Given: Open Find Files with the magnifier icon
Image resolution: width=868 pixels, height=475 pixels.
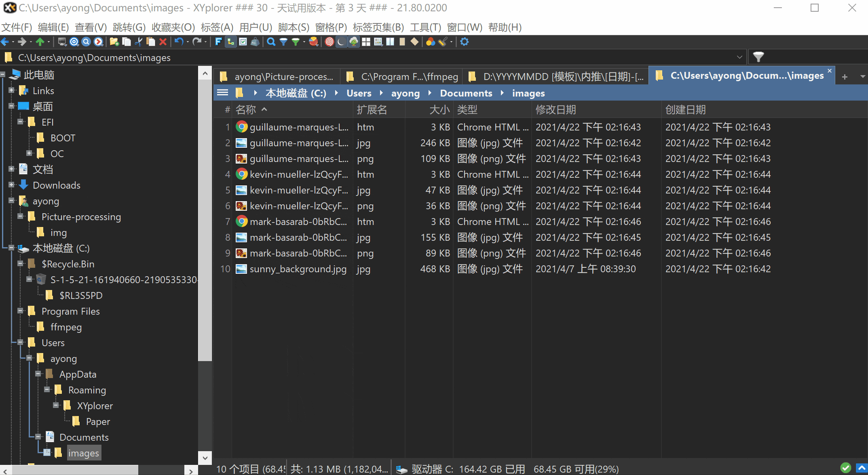Looking at the screenshot, I should point(271,42).
